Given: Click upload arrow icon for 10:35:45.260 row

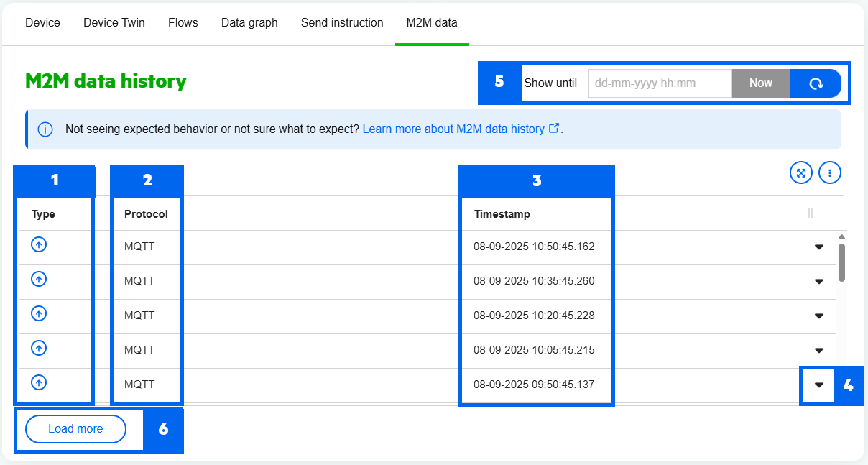Looking at the screenshot, I should (40, 279).
